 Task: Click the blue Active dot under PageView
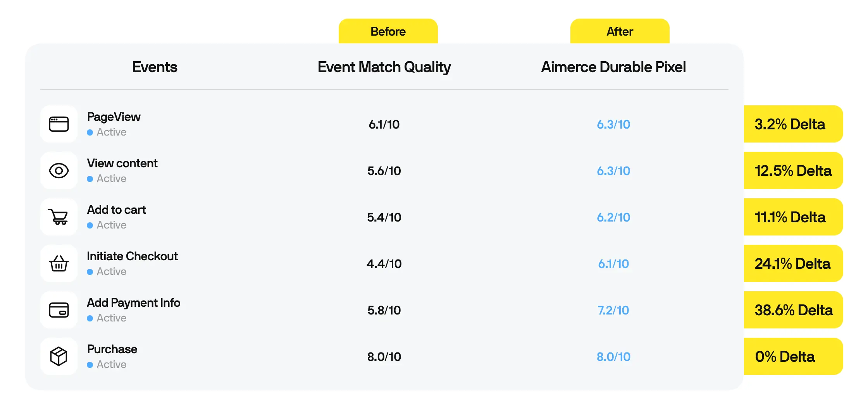click(x=90, y=132)
